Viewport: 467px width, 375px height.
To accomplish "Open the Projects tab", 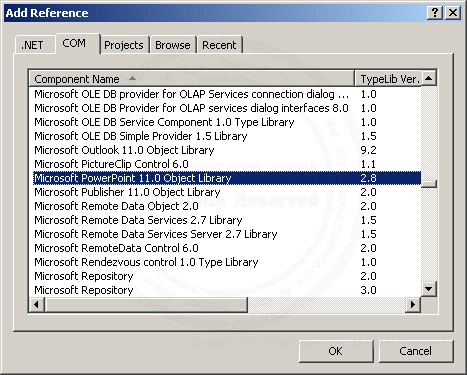I will (x=124, y=45).
